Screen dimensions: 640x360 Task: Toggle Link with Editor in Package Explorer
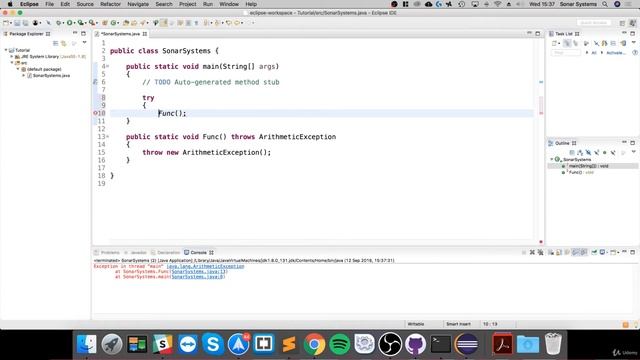coord(64,43)
